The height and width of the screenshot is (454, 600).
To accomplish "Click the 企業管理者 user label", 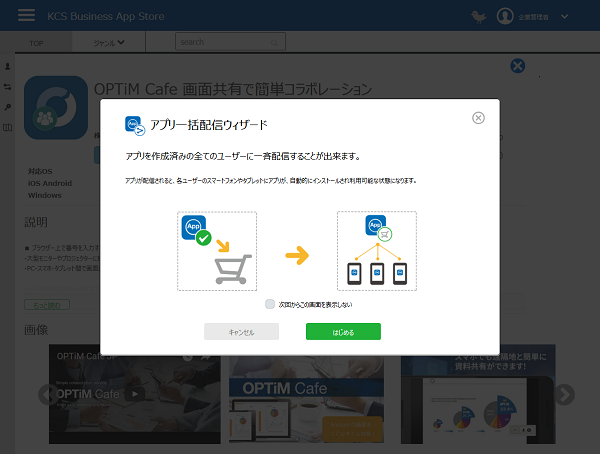I will click(533, 17).
